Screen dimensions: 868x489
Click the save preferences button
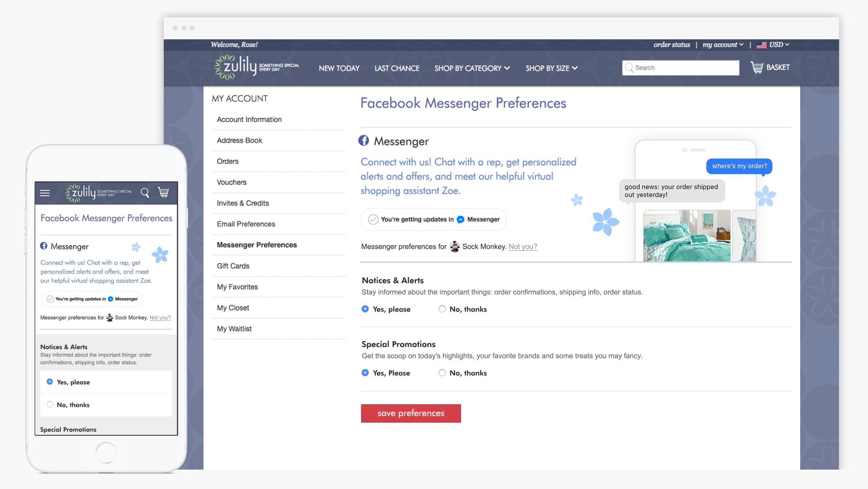click(x=411, y=413)
